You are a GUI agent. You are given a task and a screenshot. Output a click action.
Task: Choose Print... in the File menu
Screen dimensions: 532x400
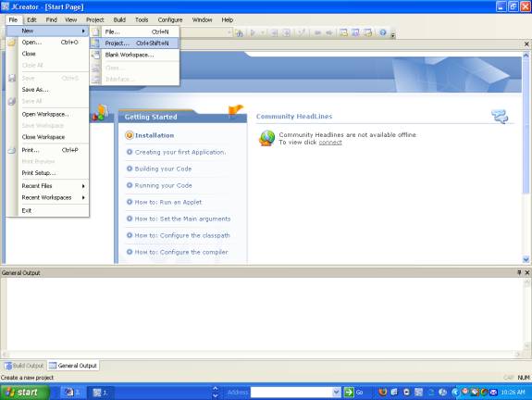point(47,150)
